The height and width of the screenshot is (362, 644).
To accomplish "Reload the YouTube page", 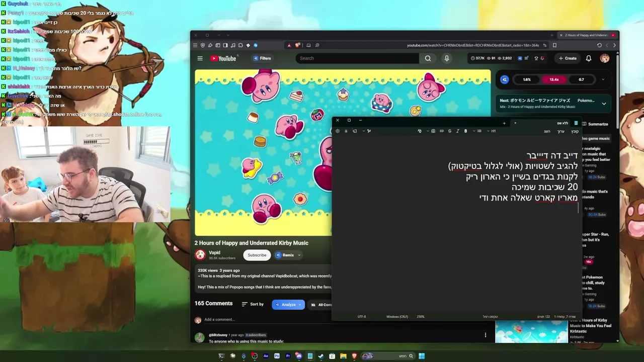I will point(599,45).
